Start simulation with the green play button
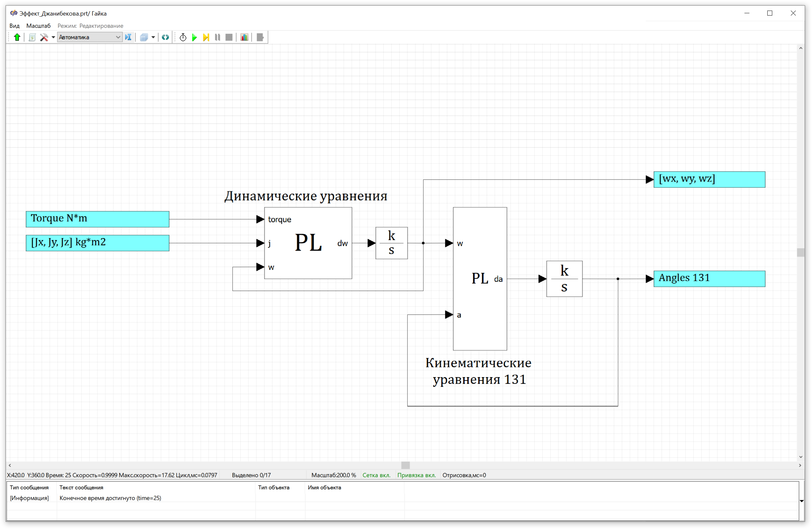812x529 pixels. click(x=194, y=37)
